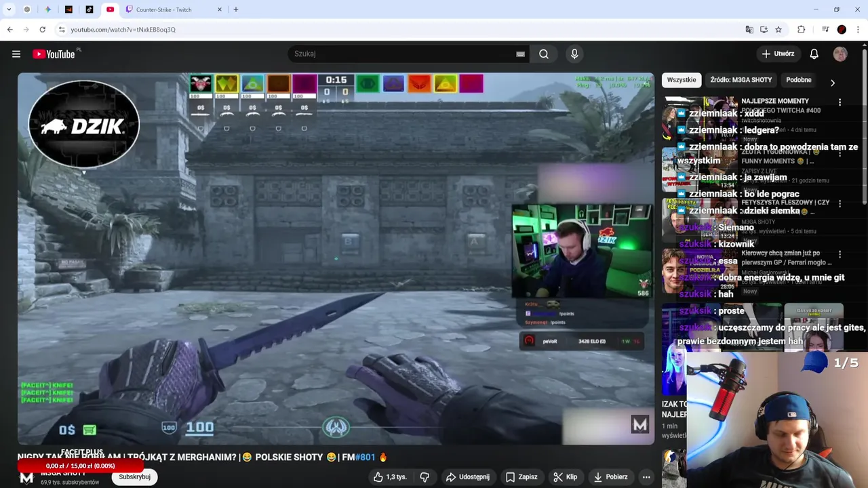
Task: Open Chrome profile avatar
Action: pyautogui.click(x=842, y=30)
